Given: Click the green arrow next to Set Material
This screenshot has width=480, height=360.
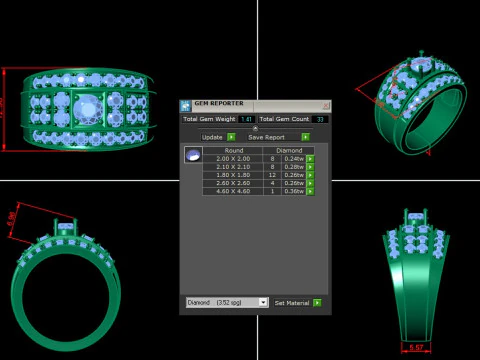Looking at the screenshot, I should click(317, 303).
